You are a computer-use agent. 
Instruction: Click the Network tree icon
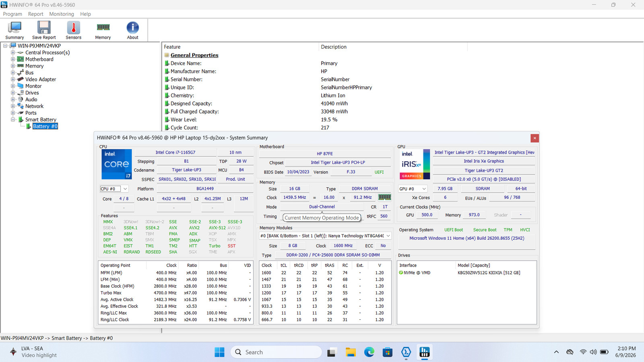pyautogui.click(x=21, y=106)
